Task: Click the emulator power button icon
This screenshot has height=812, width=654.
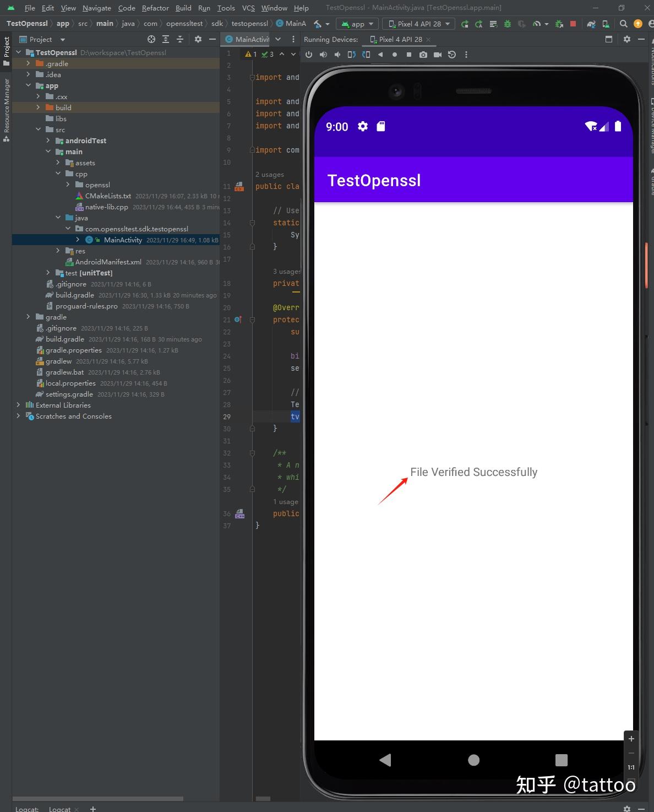Action: coord(309,55)
